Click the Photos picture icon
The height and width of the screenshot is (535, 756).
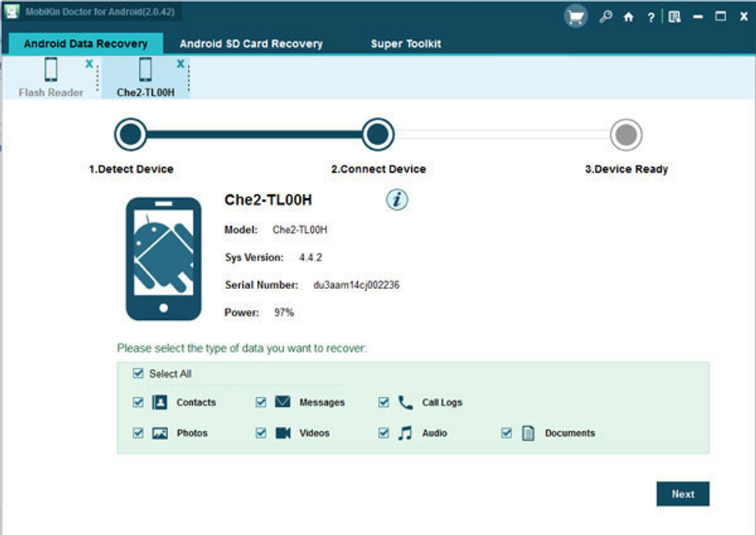click(x=160, y=432)
